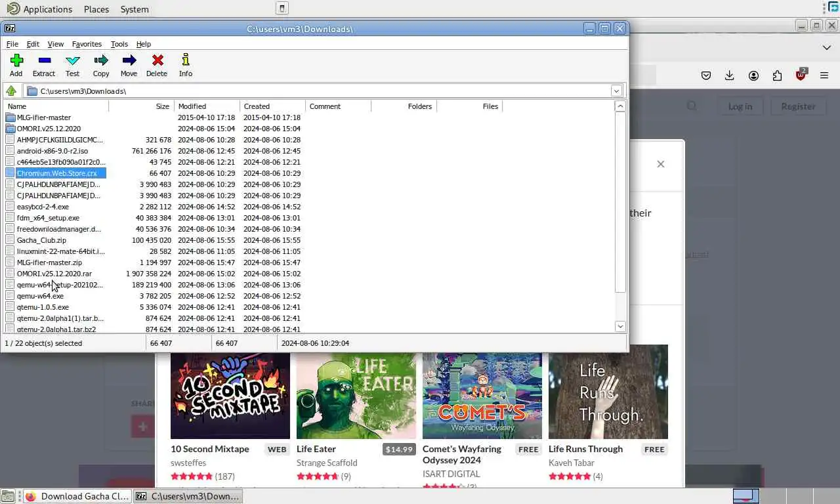Open the File menu
This screenshot has width=840, height=504.
pos(12,44)
